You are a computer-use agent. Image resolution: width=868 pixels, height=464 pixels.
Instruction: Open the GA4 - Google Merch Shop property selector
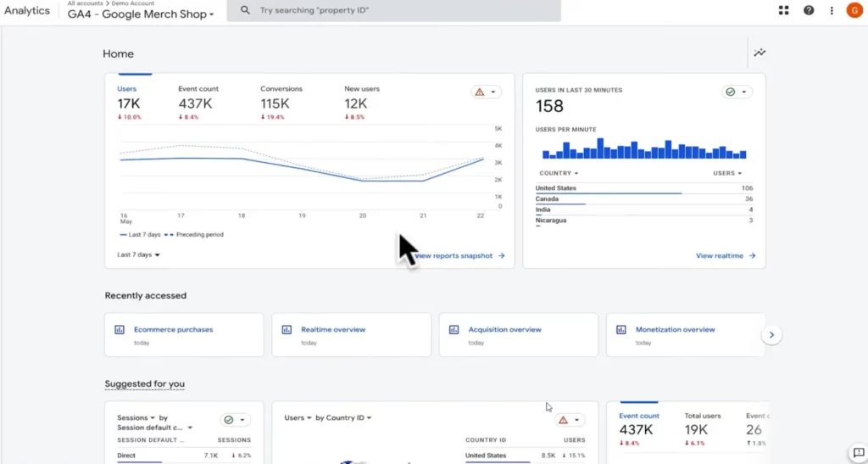[141, 15]
